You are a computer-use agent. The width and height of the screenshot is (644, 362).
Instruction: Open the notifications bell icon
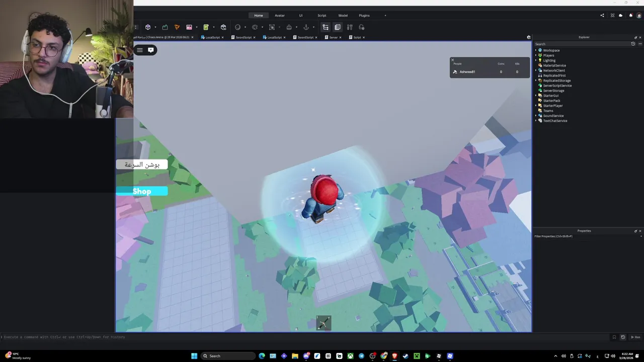pos(631,16)
